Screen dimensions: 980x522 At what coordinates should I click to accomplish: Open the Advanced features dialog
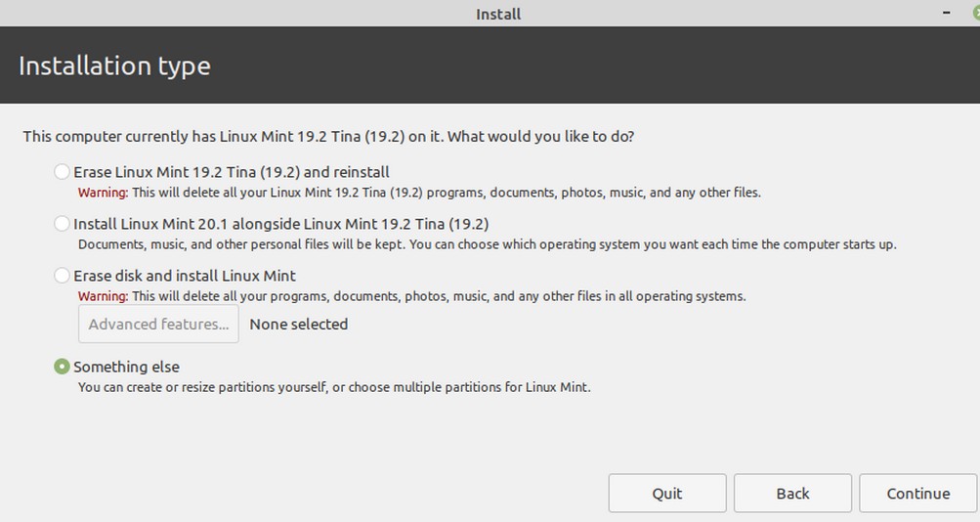click(158, 324)
